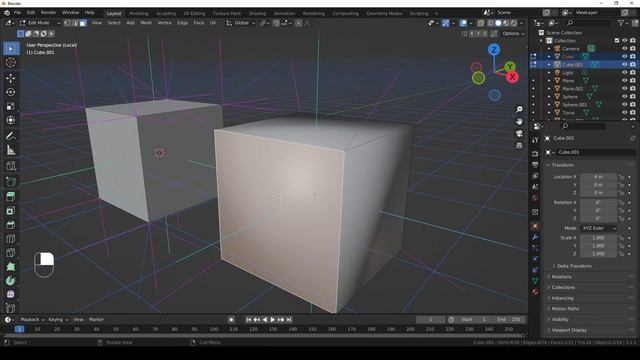The image size is (640, 360).
Task: Click the Z axis on navigation gizmo
Action: pos(494,50)
